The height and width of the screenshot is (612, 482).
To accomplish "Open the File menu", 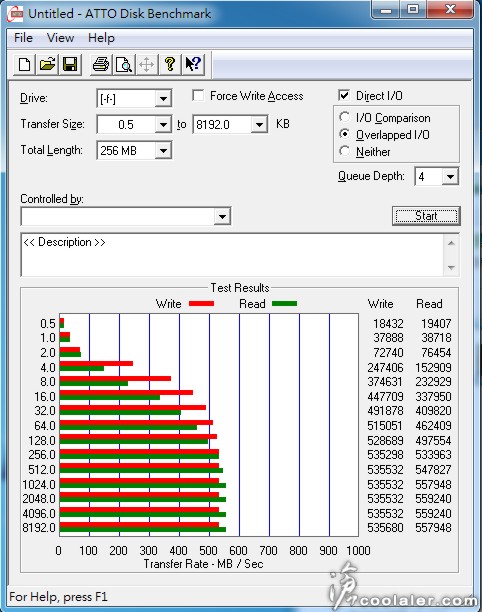I will (x=23, y=38).
